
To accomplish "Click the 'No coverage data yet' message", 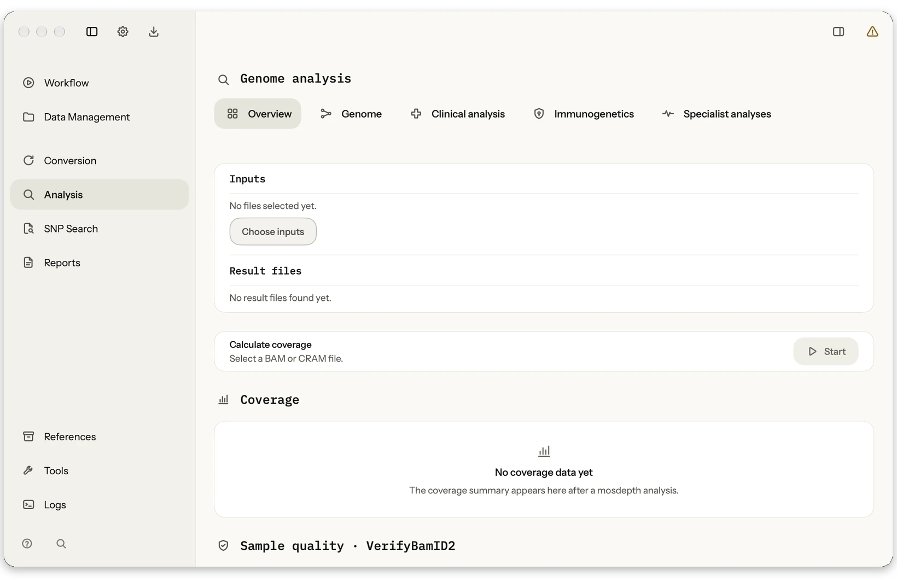I will [x=544, y=473].
